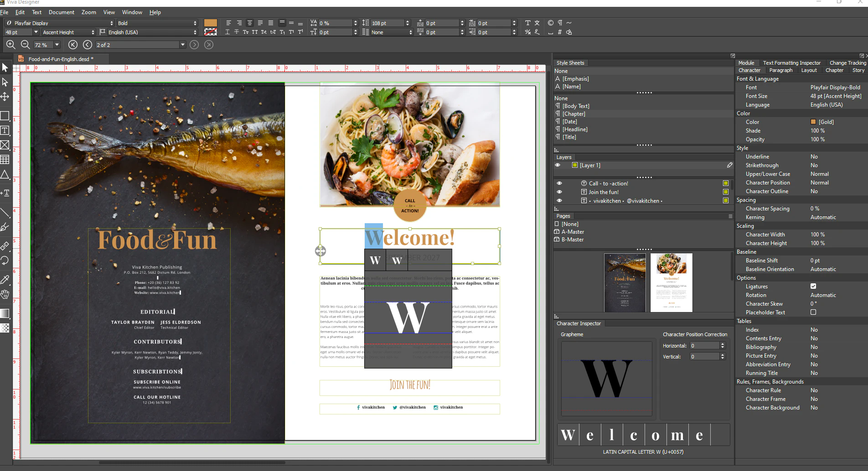Image resolution: width=868 pixels, height=471 pixels.
Task: Disable the Ligatures checkbox
Action: 813,286
